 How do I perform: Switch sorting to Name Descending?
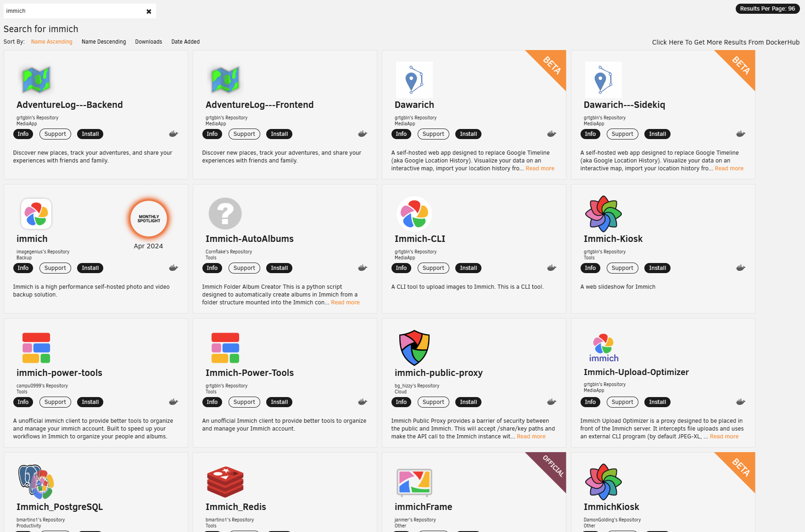[104, 41]
